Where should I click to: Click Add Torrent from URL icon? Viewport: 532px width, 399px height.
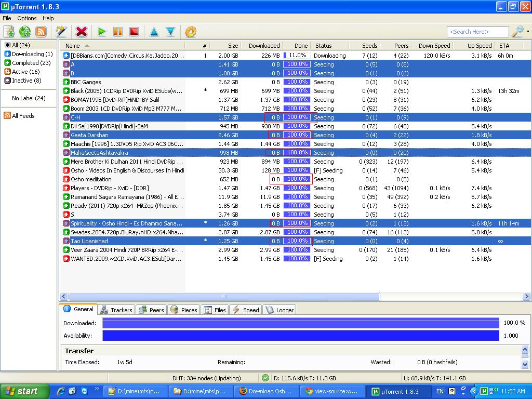pyautogui.click(x=25, y=32)
